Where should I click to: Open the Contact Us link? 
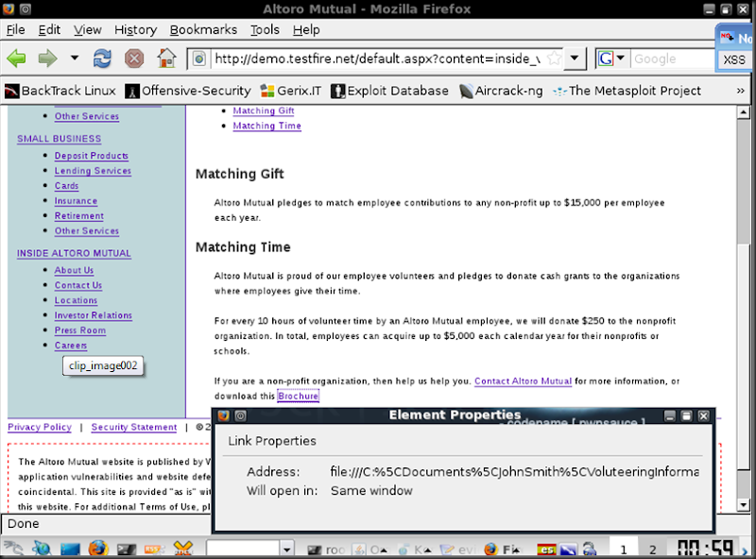pos(78,285)
